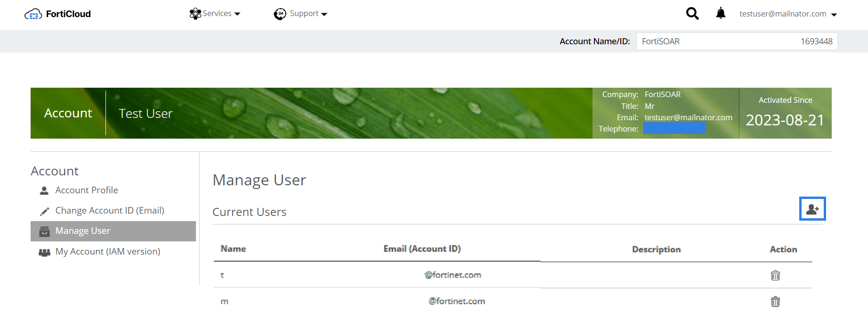The image size is (868, 314).
Task: Click the Support 24 headset icon
Action: [280, 14]
